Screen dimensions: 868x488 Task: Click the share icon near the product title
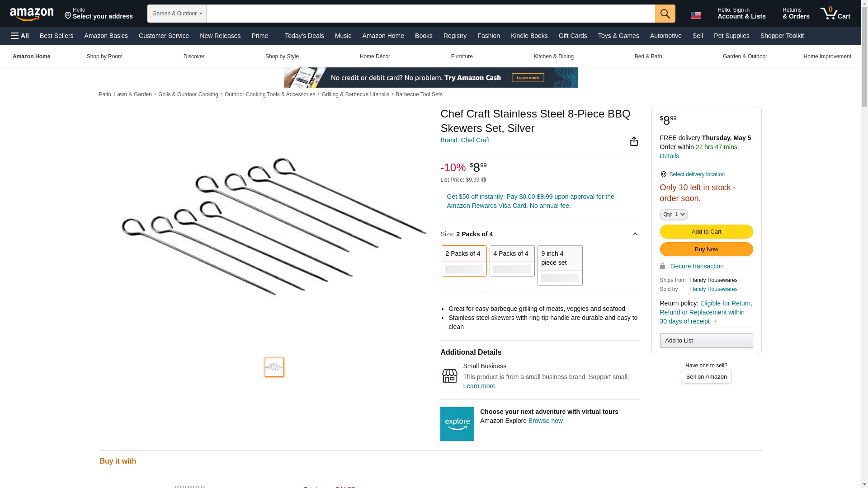634,141
